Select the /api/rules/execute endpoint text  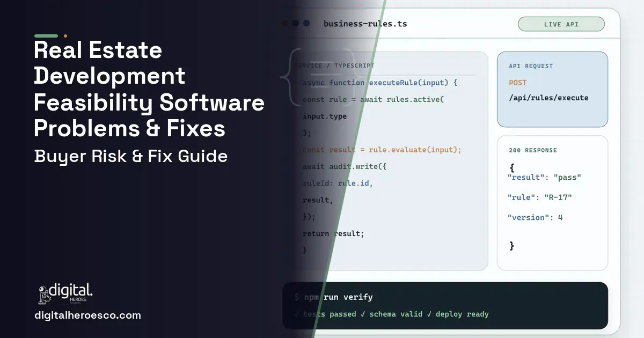[x=548, y=98]
